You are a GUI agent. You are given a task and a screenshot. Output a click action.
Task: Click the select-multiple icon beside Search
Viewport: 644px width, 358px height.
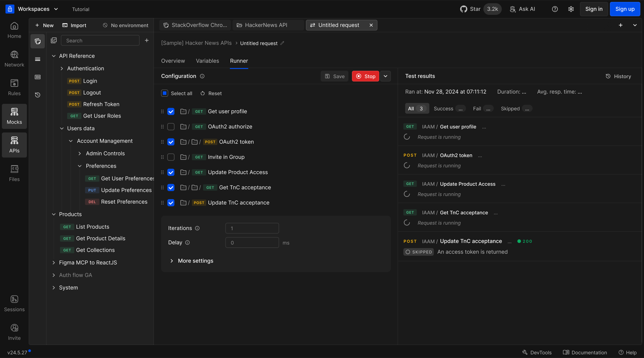(54, 40)
